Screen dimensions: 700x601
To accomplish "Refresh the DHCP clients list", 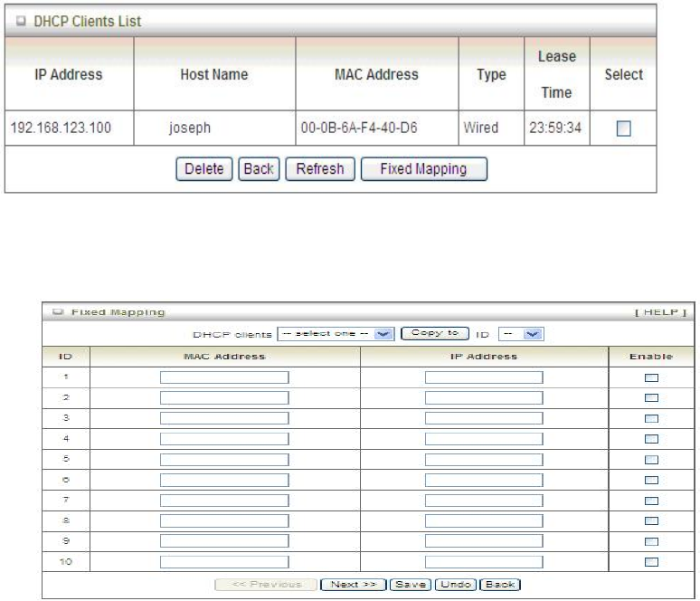I will pos(320,169).
